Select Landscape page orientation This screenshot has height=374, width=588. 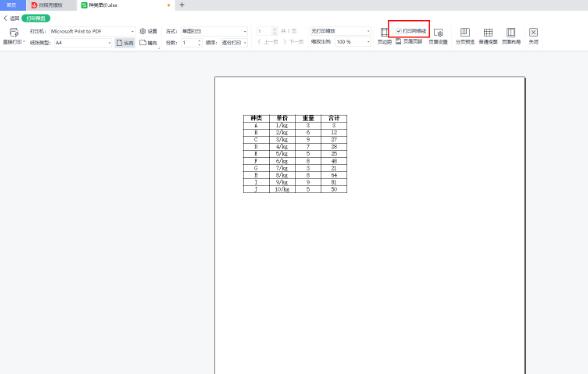[x=148, y=43]
